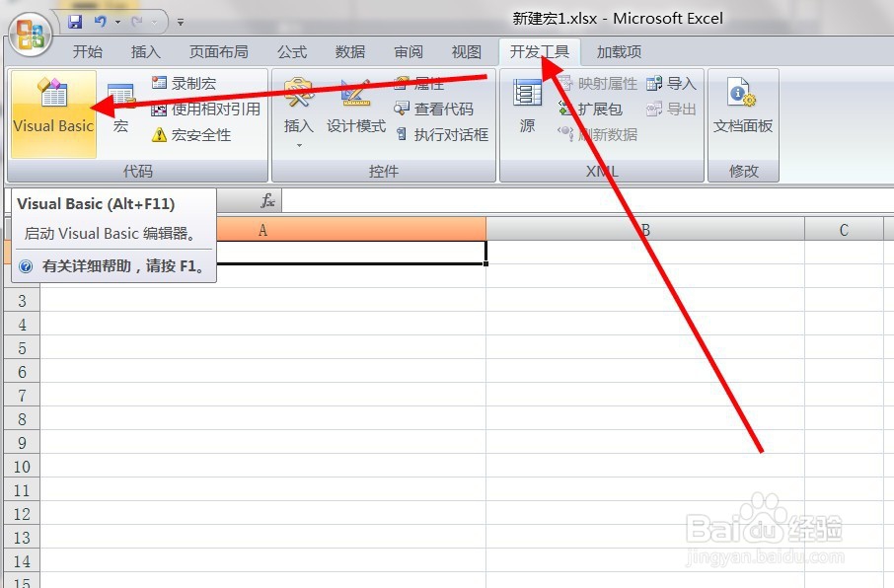Click 执行对话框 run dialog

pos(442,135)
